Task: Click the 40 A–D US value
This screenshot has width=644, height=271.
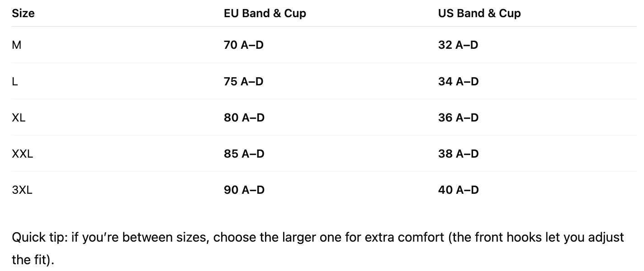Action: coord(458,190)
